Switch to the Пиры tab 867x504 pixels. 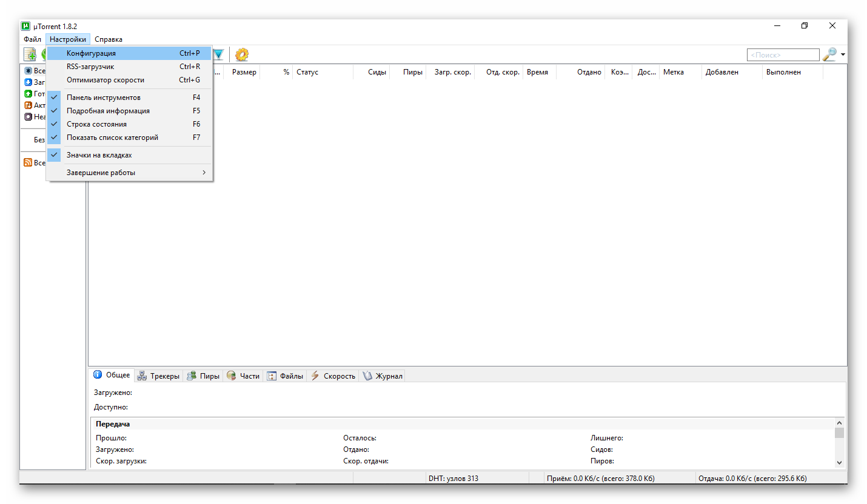click(x=203, y=376)
